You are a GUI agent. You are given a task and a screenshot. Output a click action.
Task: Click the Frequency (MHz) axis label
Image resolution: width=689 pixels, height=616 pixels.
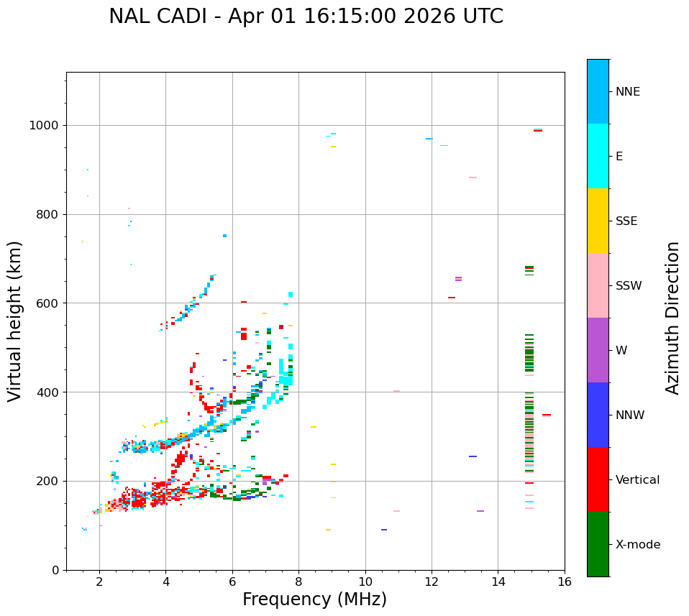point(314,599)
